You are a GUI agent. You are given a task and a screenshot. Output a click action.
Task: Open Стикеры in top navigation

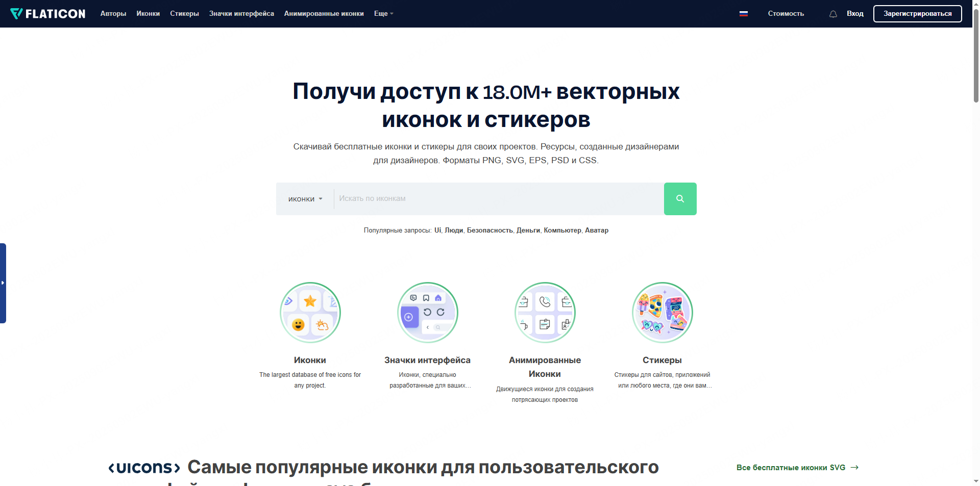pos(184,14)
